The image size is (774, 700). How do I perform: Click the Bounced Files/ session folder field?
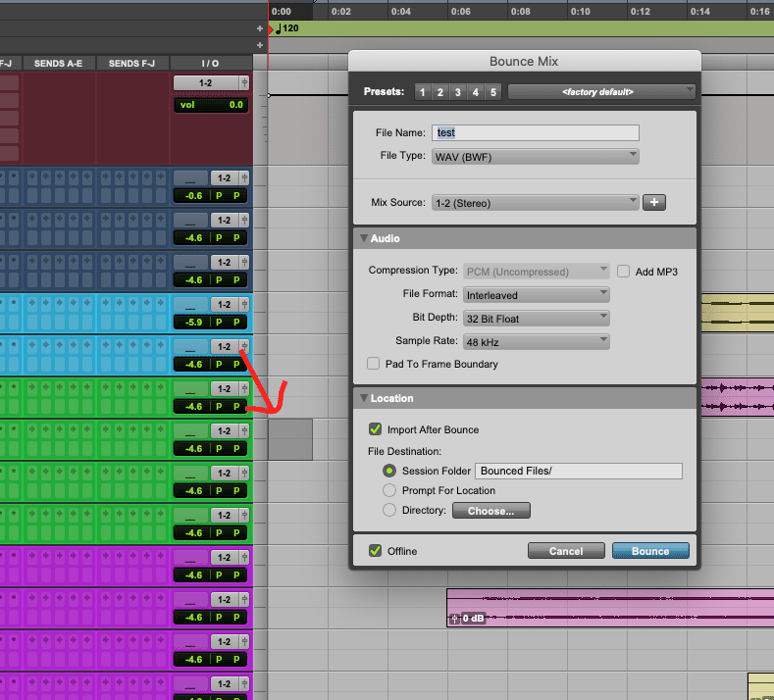[x=579, y=471]
